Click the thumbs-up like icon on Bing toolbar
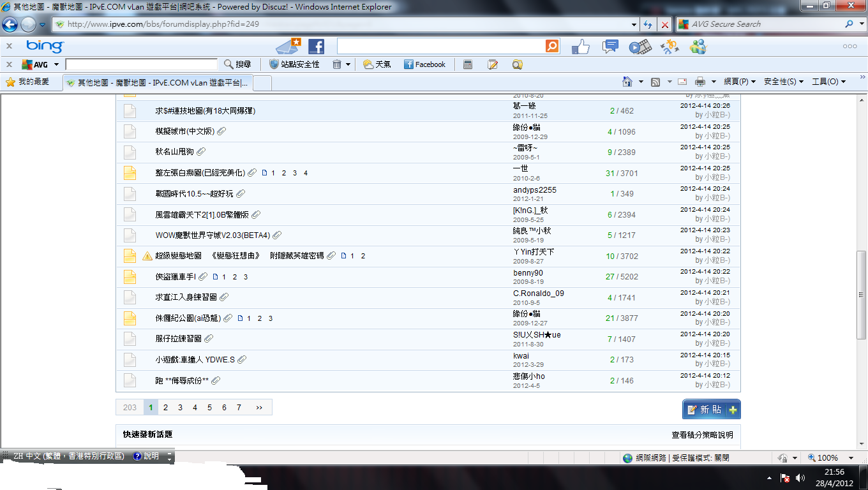The height and width of the screenshot is (490, 868). click(580, 47)
